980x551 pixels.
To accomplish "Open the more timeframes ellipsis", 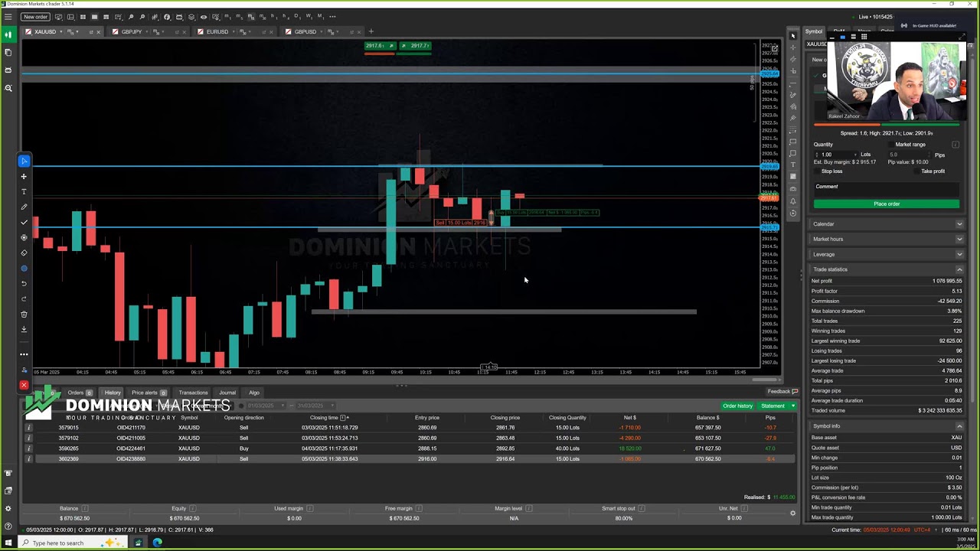I will (x=332, y=16).
